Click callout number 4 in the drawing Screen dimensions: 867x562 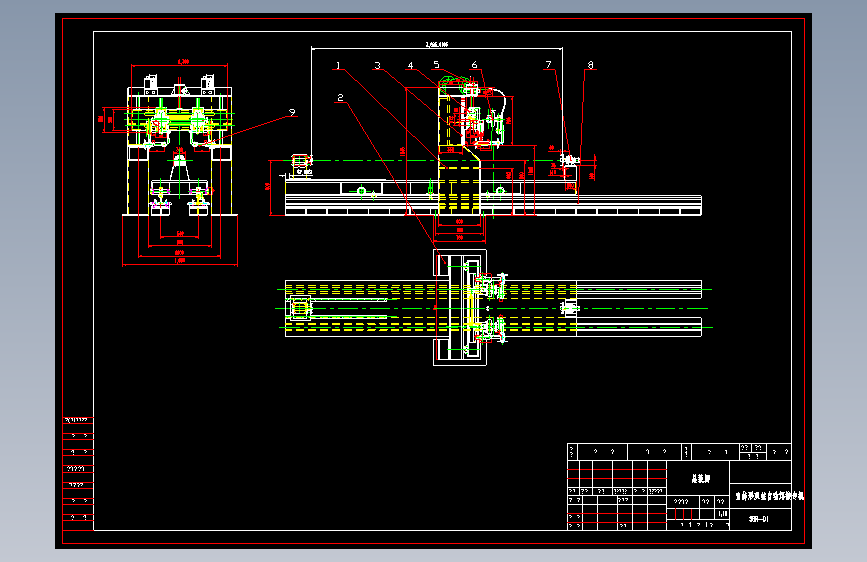coord(410,65)
